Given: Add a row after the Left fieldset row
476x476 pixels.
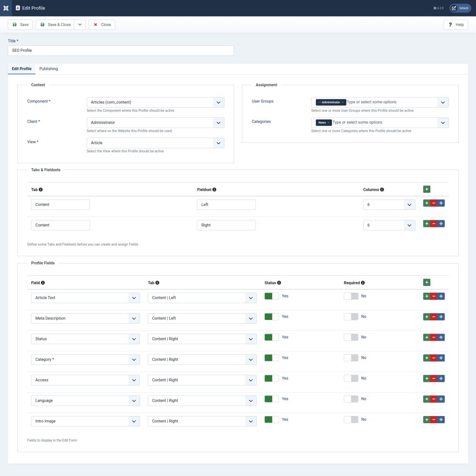Looking at the screenshot, I should pyautogui.click(x=426, y=203).
